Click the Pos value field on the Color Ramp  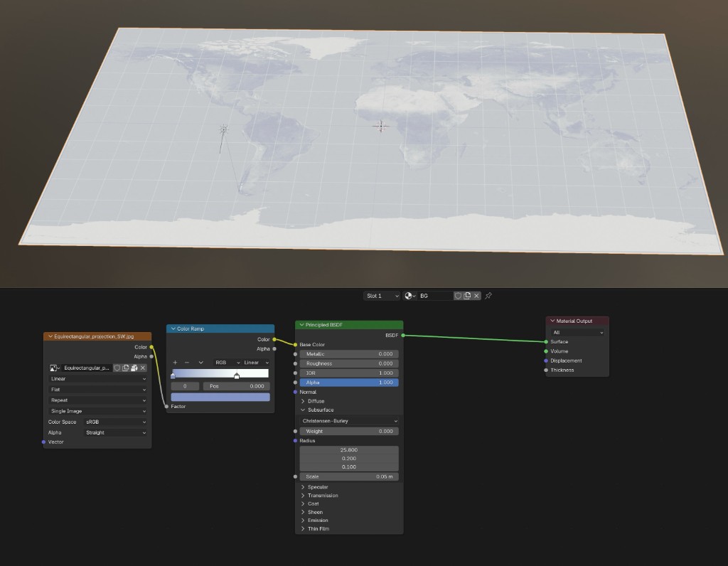point(237,386)
